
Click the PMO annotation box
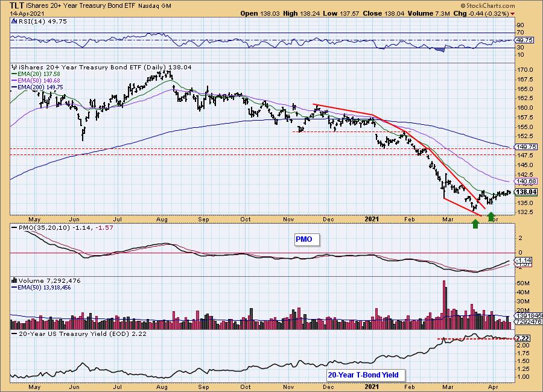coord(307,239)
